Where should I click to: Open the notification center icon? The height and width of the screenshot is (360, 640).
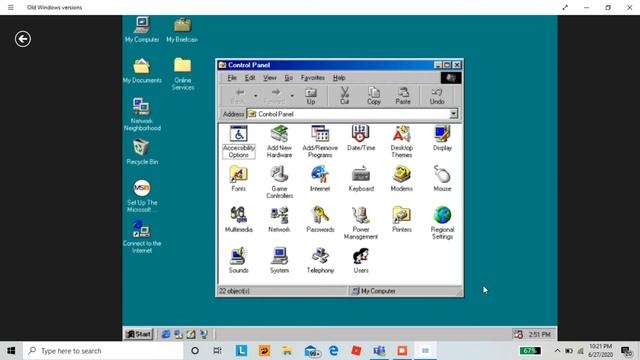pos(626,351)
